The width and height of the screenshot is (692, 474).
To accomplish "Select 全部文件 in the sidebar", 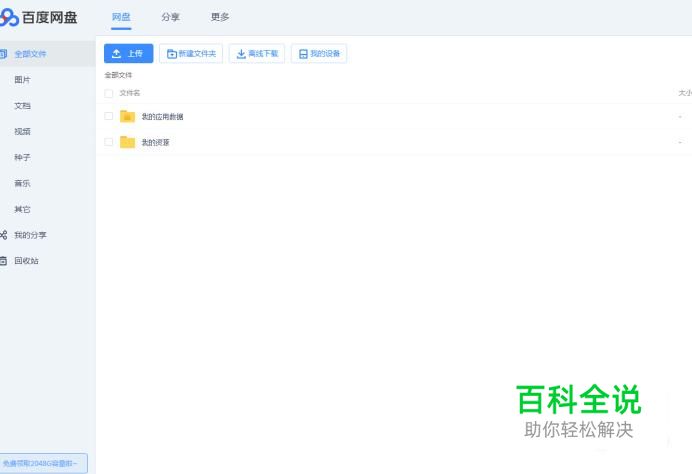I will [x=47, y=54].
